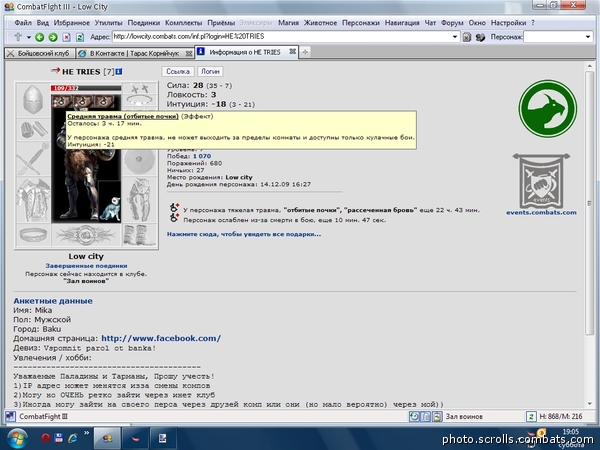The image size is (600, 450).
Task: Open the Комплекты menu
Action: [x=184, y=23]
